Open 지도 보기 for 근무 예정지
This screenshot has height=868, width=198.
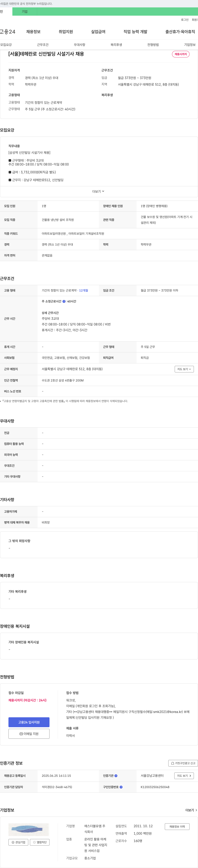(184, 369)
